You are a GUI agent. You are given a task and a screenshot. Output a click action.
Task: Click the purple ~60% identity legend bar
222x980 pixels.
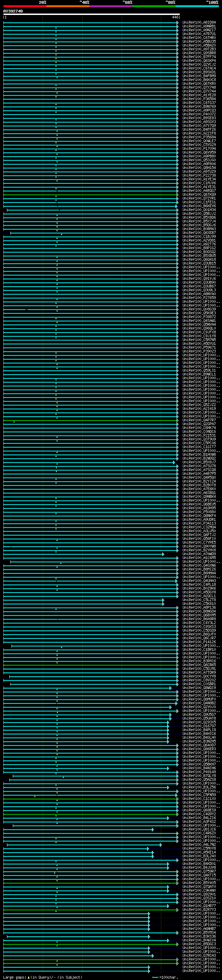pos(111,6)
